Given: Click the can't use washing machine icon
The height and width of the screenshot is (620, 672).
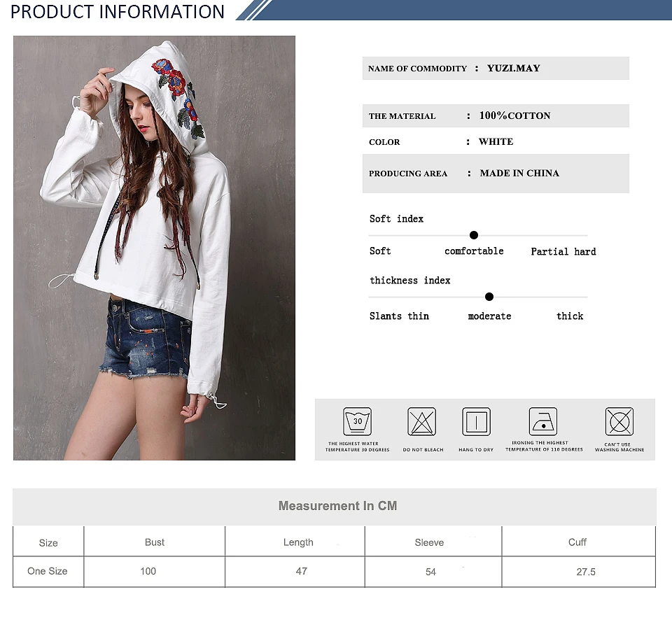Looking at the screenshot, I should (x=619, y=422).
